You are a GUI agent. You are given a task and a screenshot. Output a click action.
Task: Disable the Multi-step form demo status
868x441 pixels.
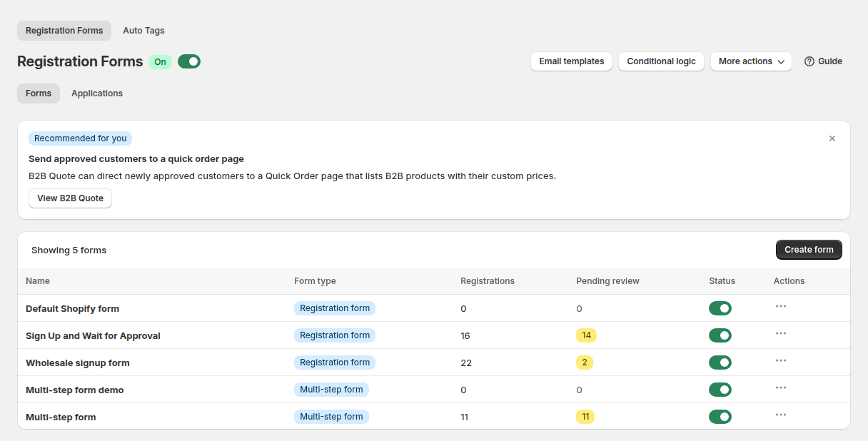tap(720, 390)
